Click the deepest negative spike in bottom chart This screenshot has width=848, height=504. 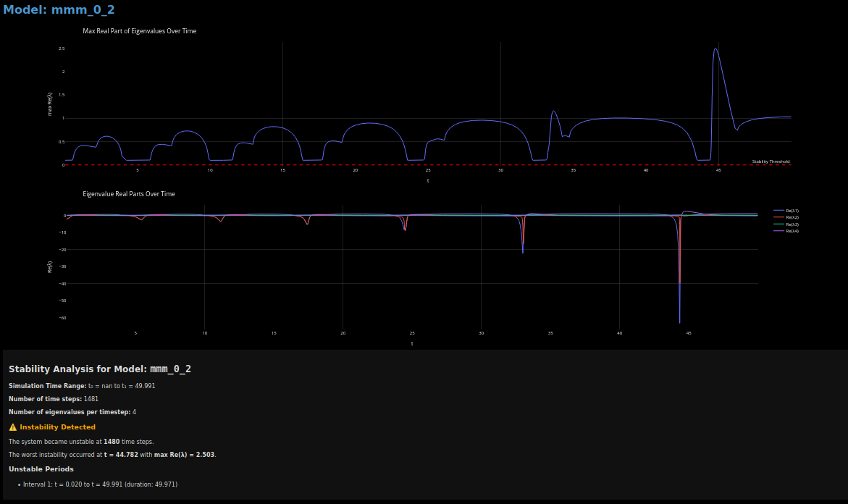(x=680, y=322)
